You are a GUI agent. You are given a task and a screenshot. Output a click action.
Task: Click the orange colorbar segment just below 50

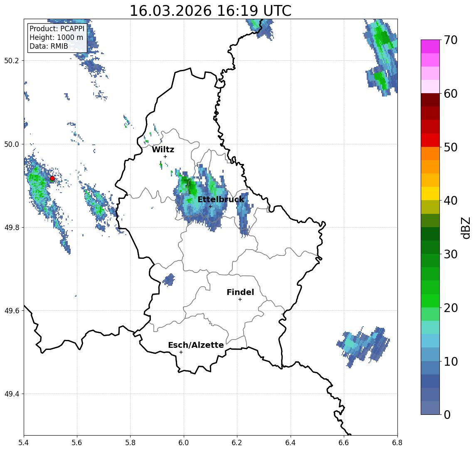430,154
